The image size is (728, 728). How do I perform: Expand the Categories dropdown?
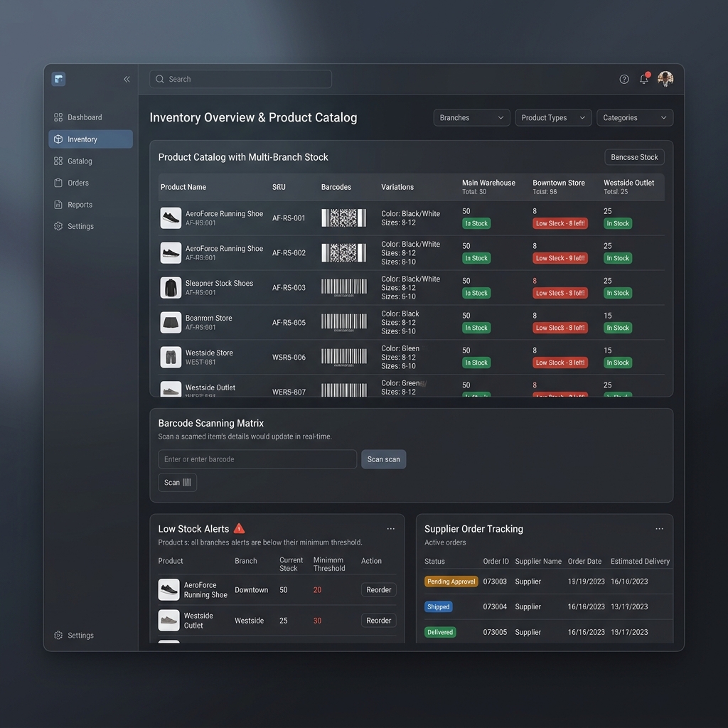click(x=635, y=117)
